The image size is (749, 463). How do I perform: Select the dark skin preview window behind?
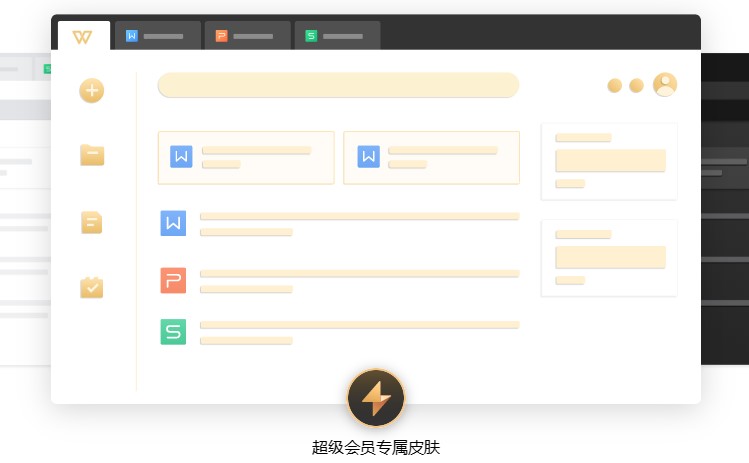(725, 209)
